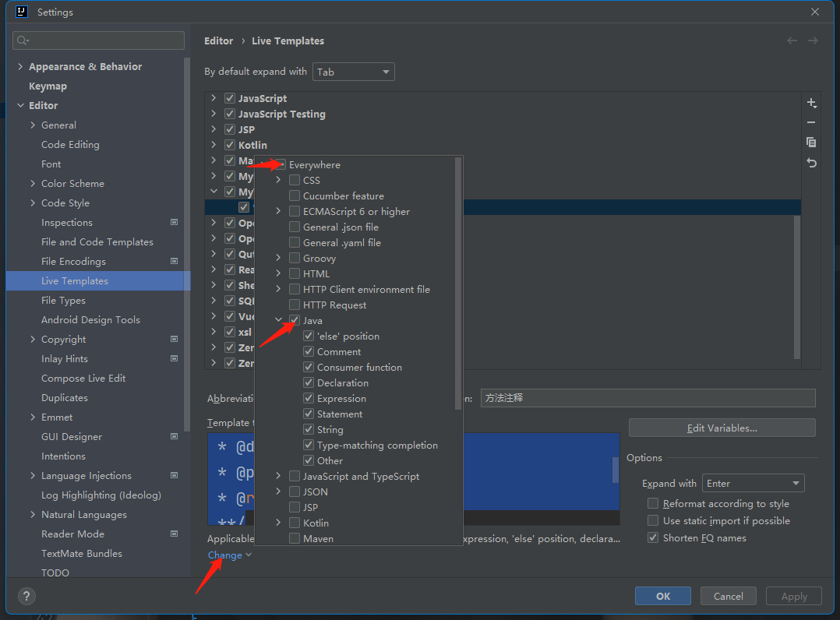Toggle the Type-matching completion checkbox
This screenshot has height=620, width=840.
click(308, 445)
